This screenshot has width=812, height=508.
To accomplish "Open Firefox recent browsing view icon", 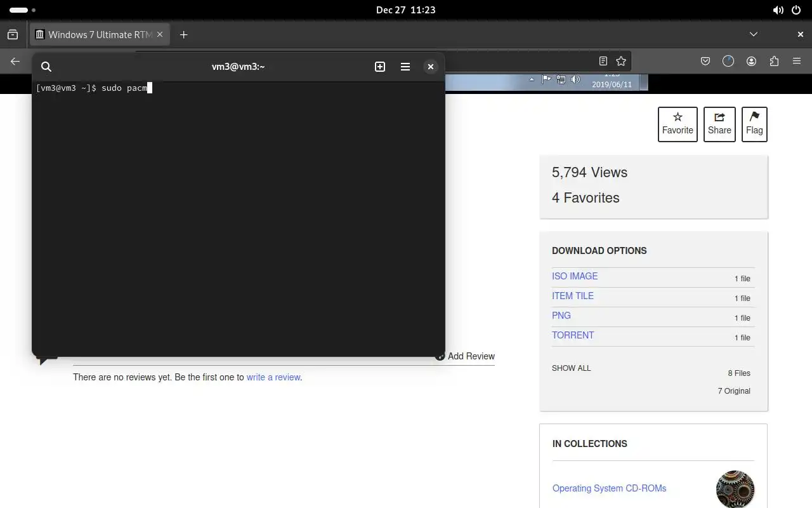I will click(13, 34).
